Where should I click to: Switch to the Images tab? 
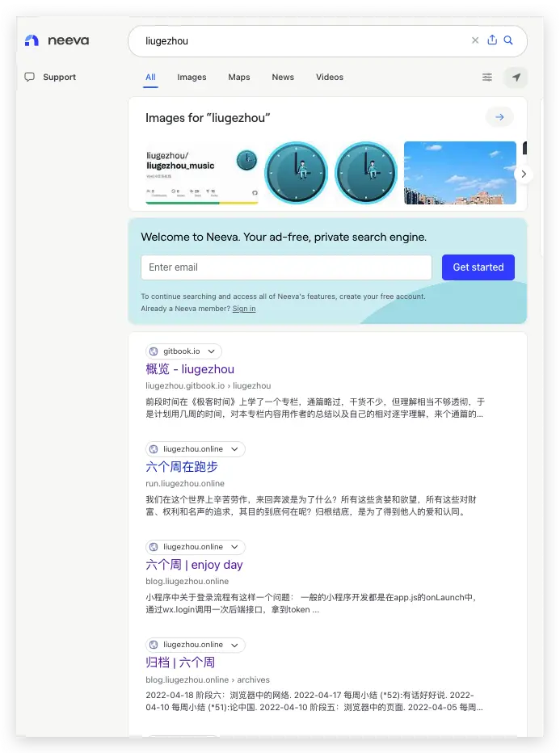click(x=192, y=77)
